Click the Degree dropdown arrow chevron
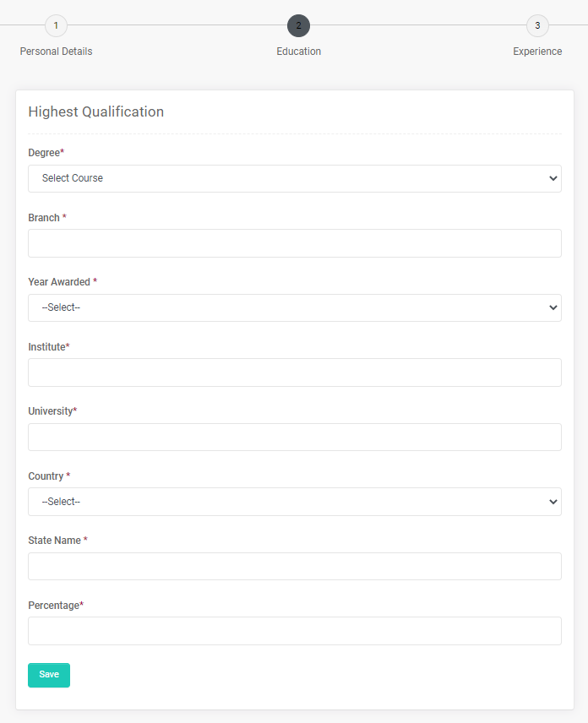 point(553,178)
